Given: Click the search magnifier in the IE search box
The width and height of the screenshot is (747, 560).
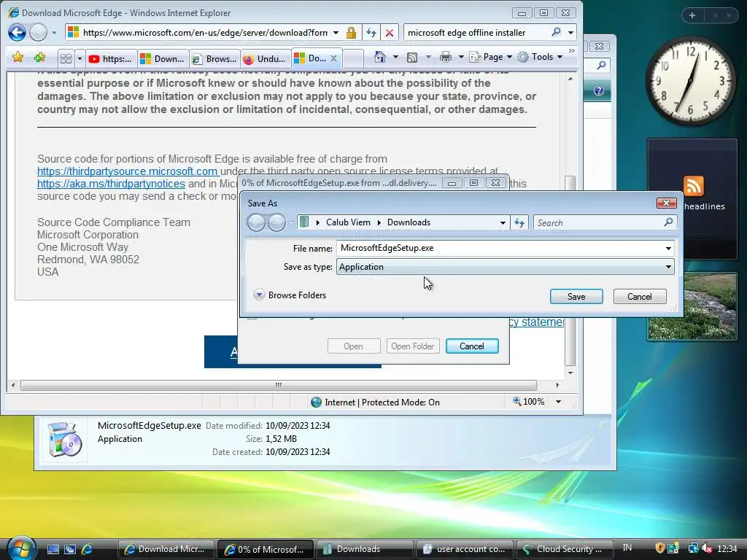Looking at the screenshot, I should pyautogui.click(x=556, y=32).
